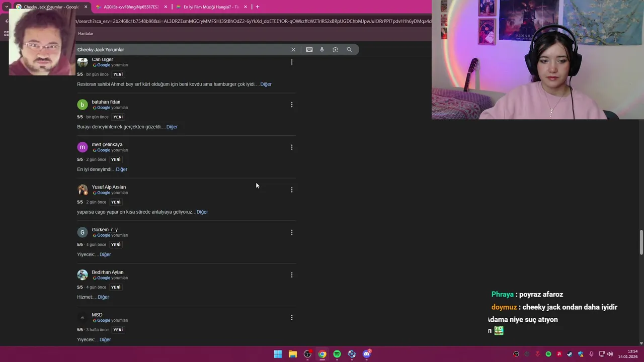Open batuhan fidan reviewer name
The height and width of the screenshot is (362, 644).
(x=106, y=102)
